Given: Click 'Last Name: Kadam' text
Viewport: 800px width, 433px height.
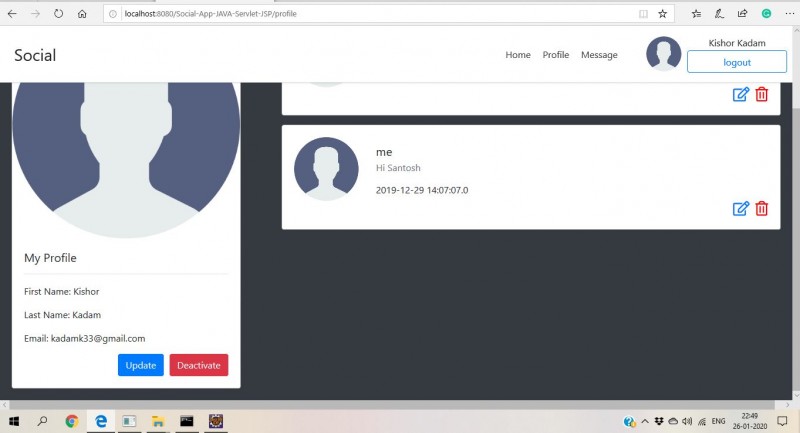Looking at the screenshot, I should tap(62, 315).
